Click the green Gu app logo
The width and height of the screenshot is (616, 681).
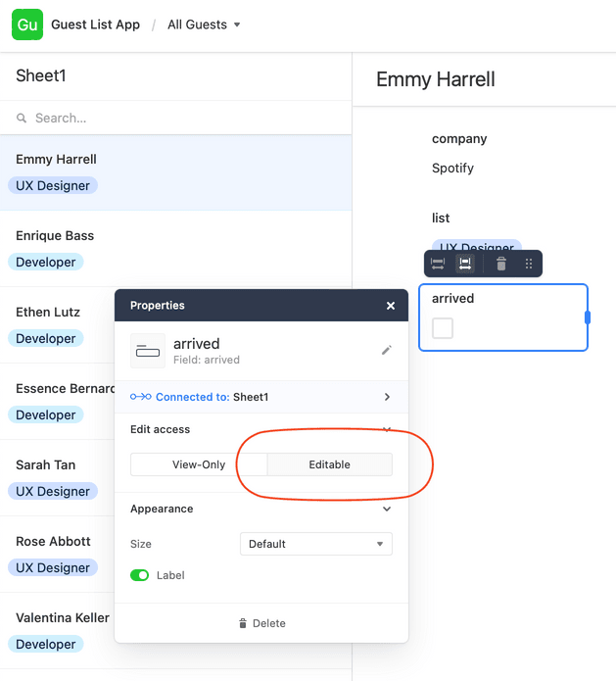pyautogui.click(x=27, y=24)
